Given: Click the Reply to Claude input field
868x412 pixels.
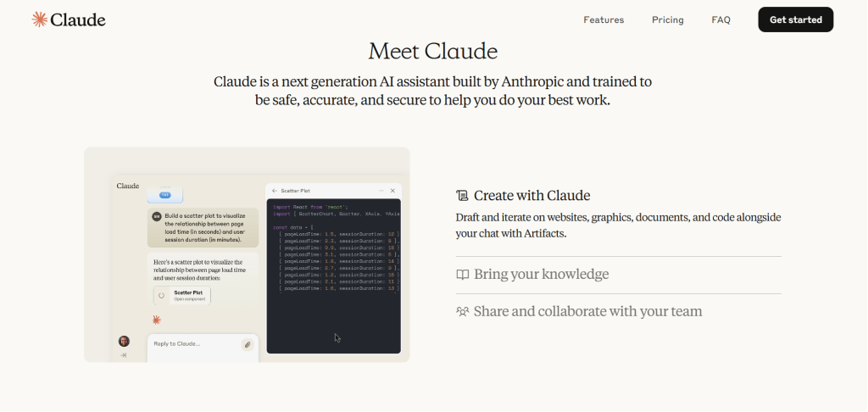Looking at the screenshot, I should pos(203,348).
